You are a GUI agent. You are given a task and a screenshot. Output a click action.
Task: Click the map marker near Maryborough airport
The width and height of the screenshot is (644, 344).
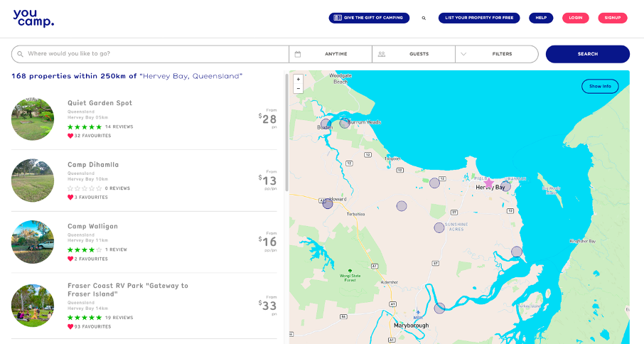pos(439,308)
